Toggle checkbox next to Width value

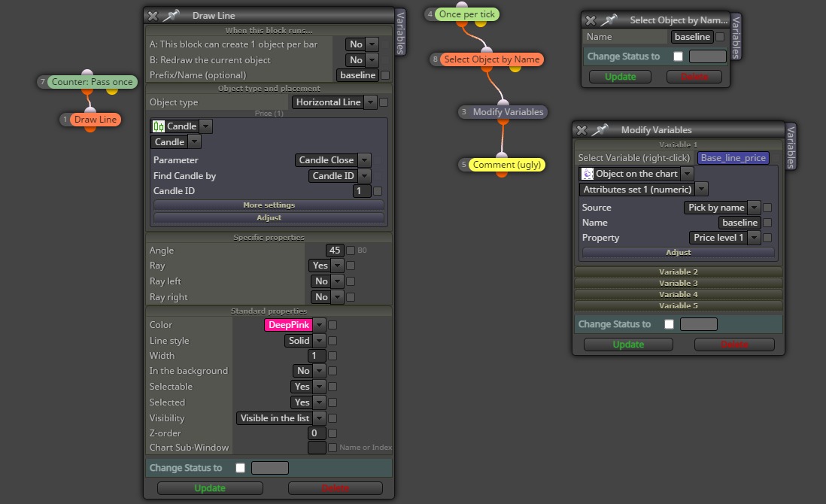click(x=333, y=356)
